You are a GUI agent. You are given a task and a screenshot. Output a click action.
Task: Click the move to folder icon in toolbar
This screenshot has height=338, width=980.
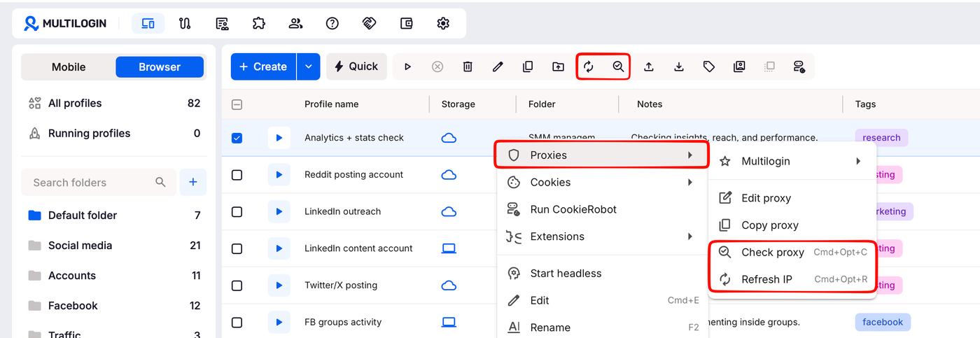click(x=558, y=66)
